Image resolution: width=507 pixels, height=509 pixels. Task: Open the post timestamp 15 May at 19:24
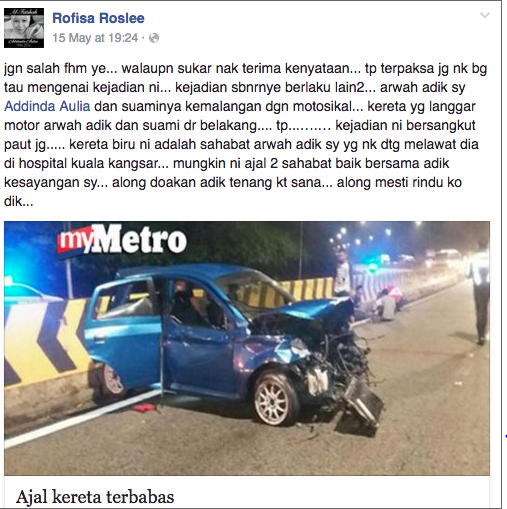click(x=95, y=38)
